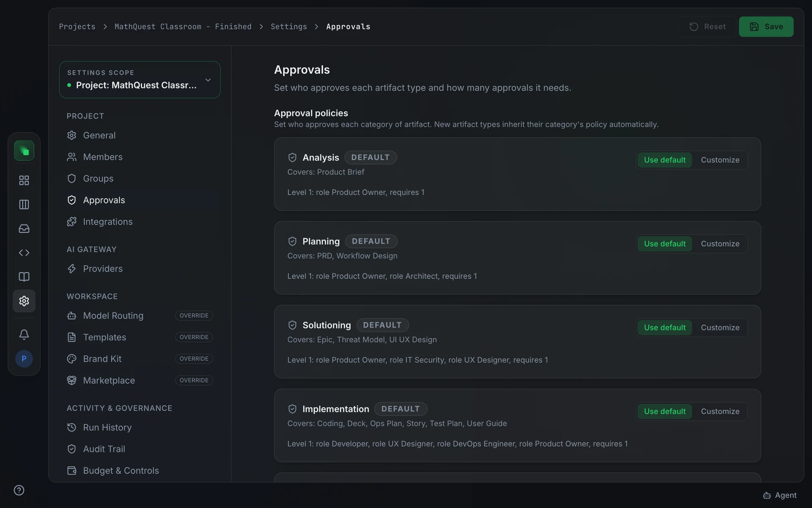Open the help question mark icon
The image size is (812, 508).
[x=19, y=490]
